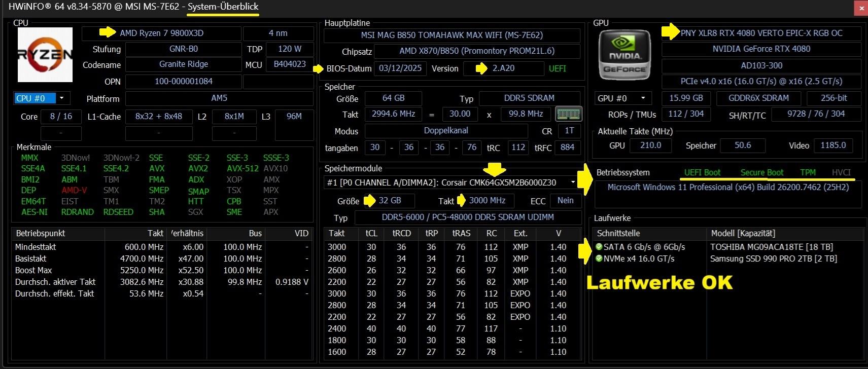Click the BIOS date 03/12/2025 value
Screen dimensions: 868x369
click(x=400, y=68)
